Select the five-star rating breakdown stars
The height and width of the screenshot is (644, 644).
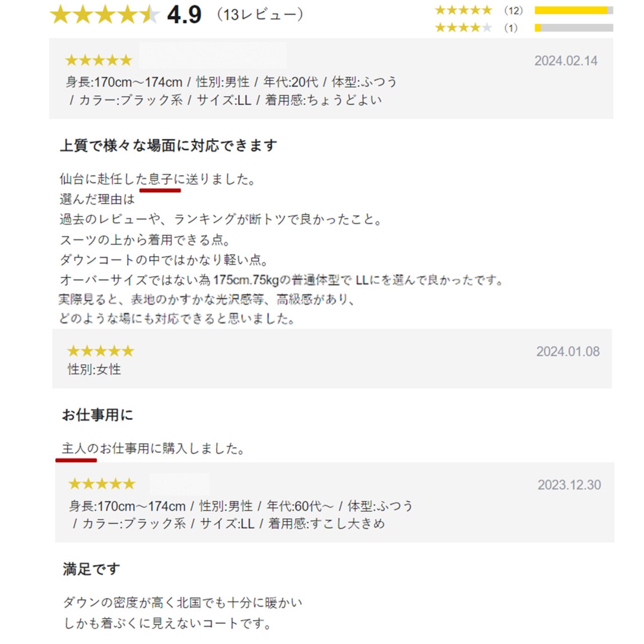point(463,10)
